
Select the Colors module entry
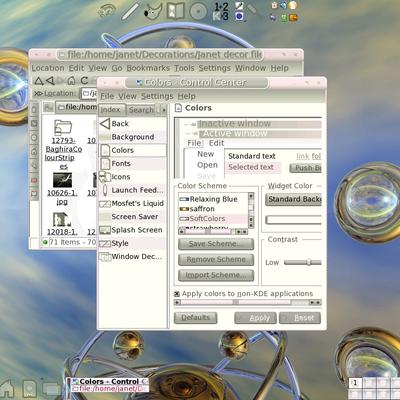point(132,150)
